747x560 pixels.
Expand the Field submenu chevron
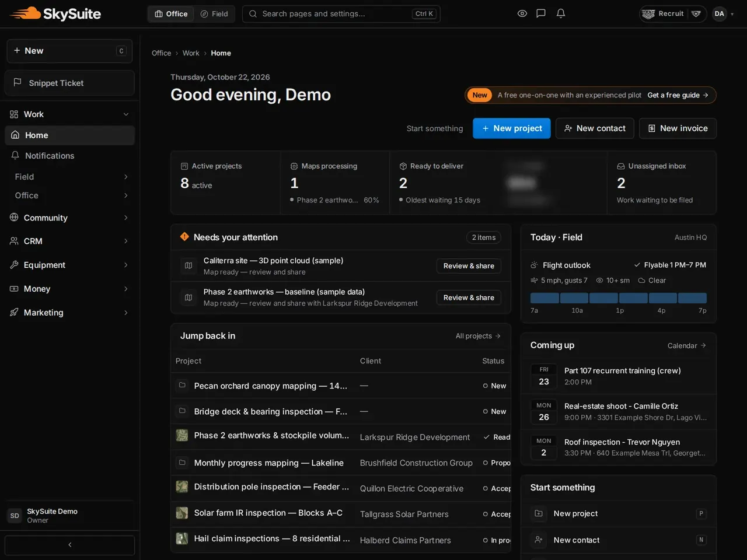point(126,177)
